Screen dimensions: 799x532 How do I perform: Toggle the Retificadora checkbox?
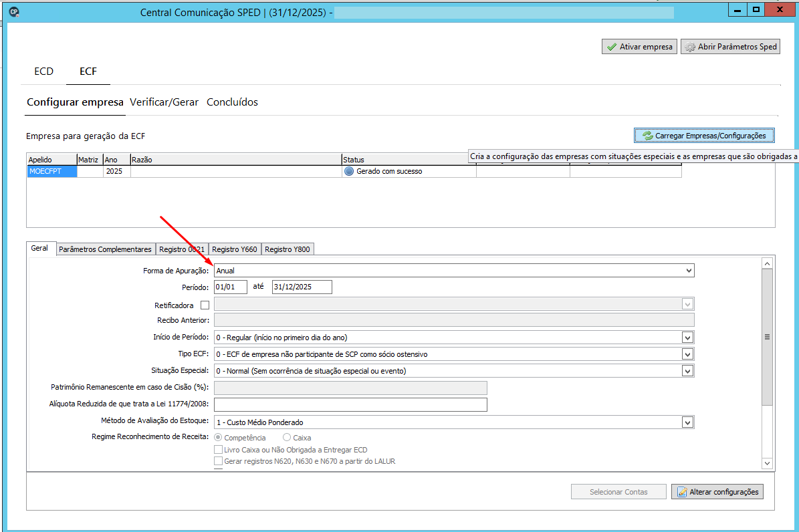coord(205,305)
